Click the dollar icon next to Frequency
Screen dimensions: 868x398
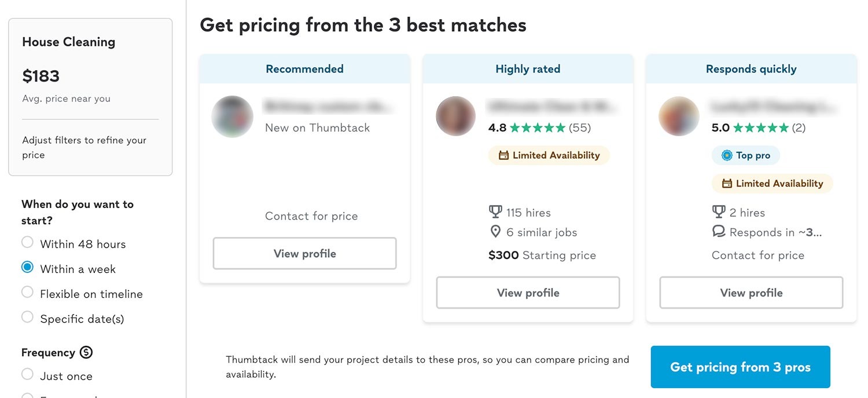point(86,352)
